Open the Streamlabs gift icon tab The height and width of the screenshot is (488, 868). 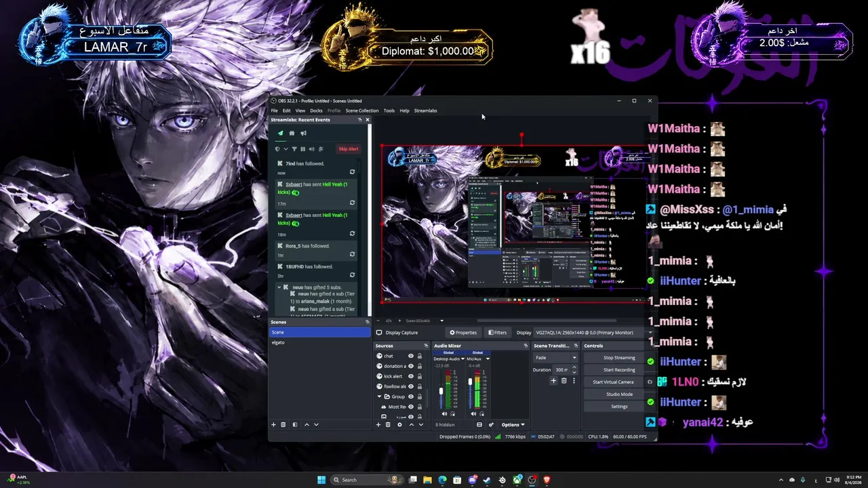[292, 133]
